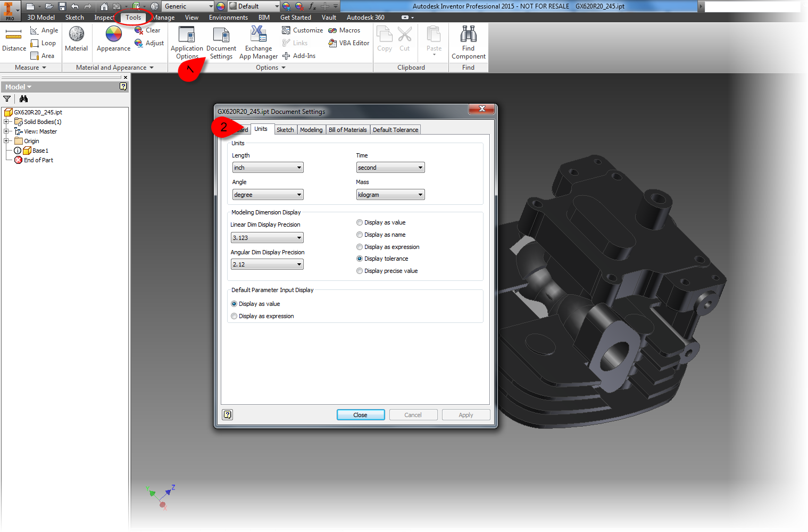Open the Material browser

[76, 39]
